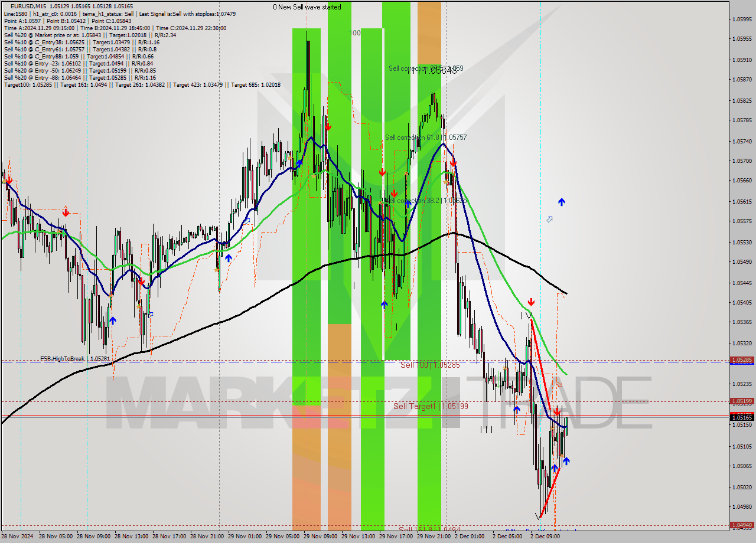Click the 1.05575 price axis label

coord(741,221)
